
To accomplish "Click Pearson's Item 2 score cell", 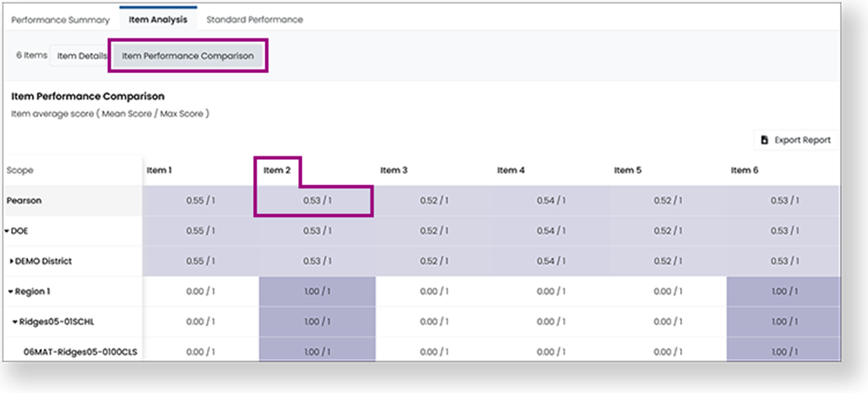I will tap(317, 201).
